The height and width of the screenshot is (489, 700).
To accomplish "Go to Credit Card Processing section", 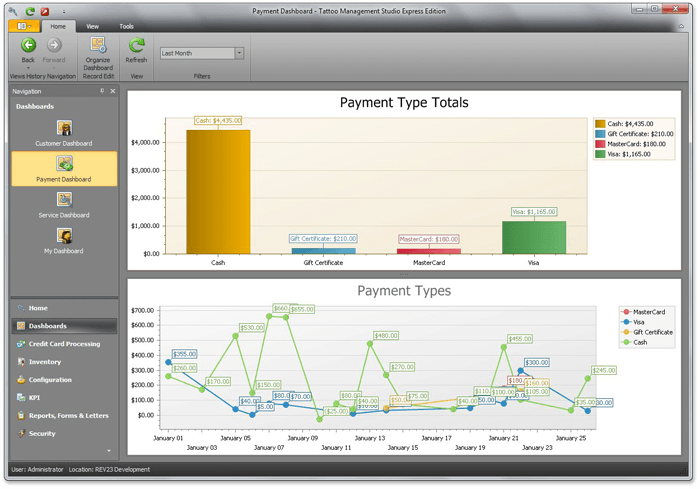I will tap(64, 344).
